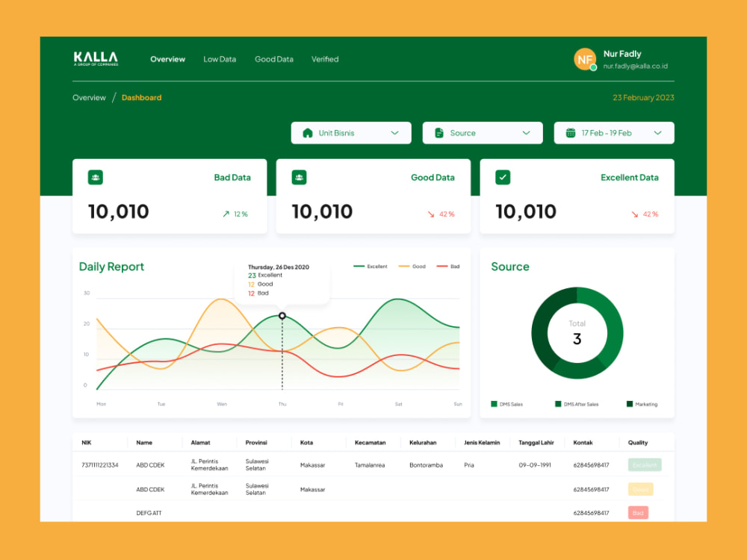Click Thursday, 26 Des 2020 tooltip title
Screen dimensions: 747x560
point(278,267)
